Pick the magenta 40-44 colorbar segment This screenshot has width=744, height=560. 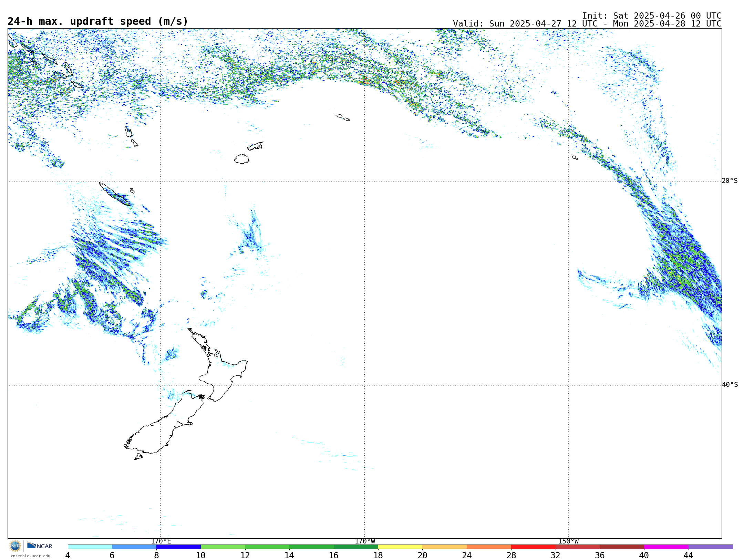point(666,547)
